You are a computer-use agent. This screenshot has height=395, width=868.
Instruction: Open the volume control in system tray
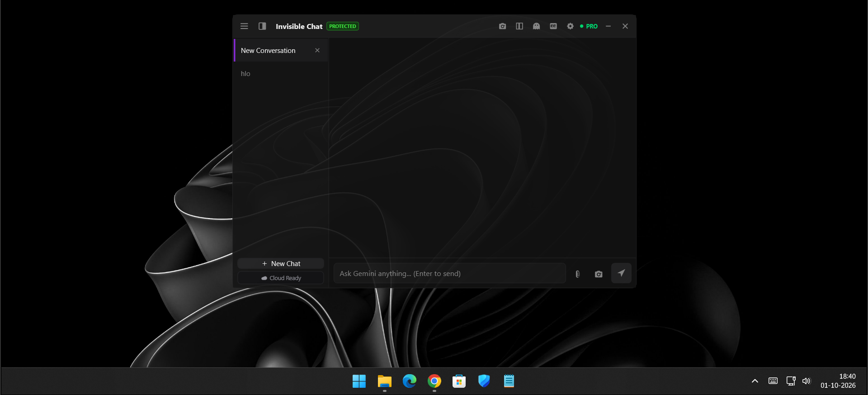click(x=807, y=381)
